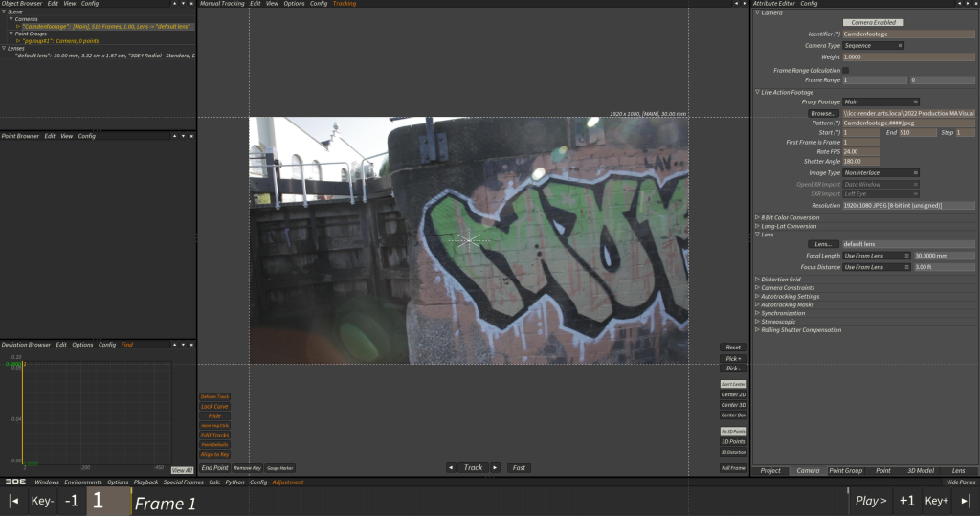Click the Browse... button for footage
Image resolution: width=980 pixels, height=516 pixels.
click(822, 114)
